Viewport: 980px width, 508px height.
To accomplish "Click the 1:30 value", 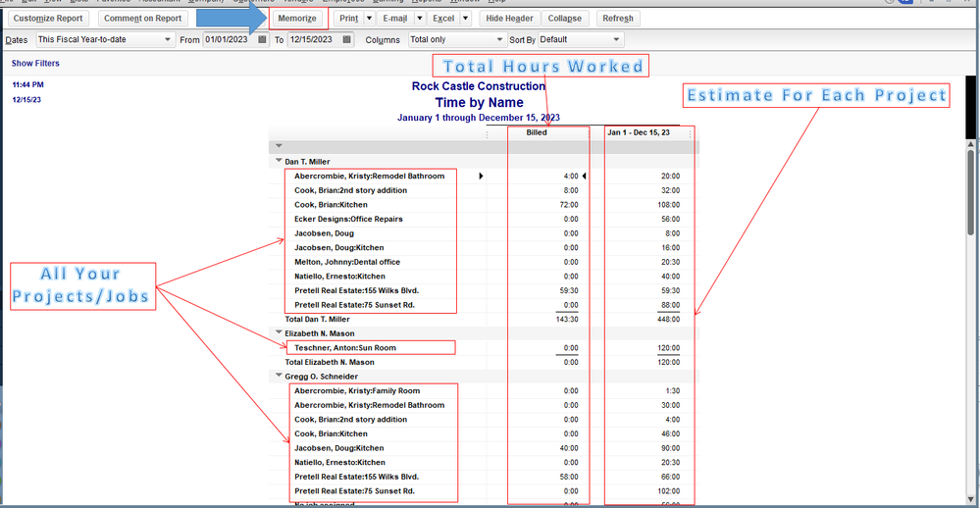I will [x=673, y=390].
